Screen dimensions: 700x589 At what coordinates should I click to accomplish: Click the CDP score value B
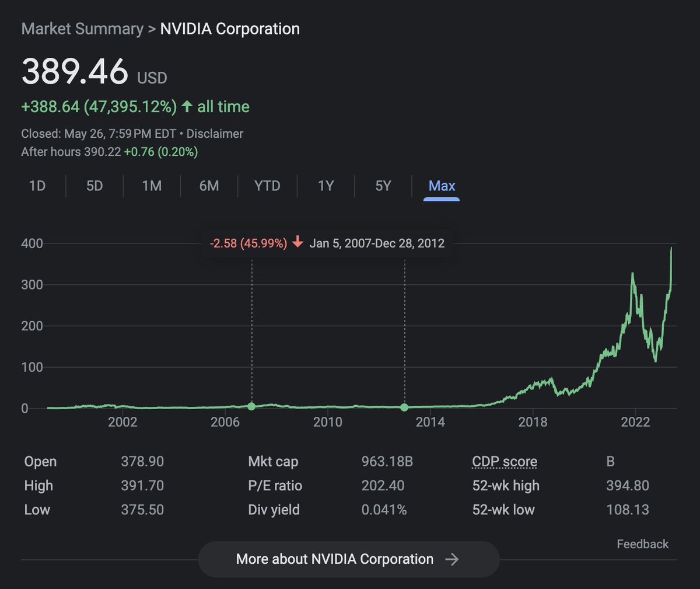click(x=610, y=461)
